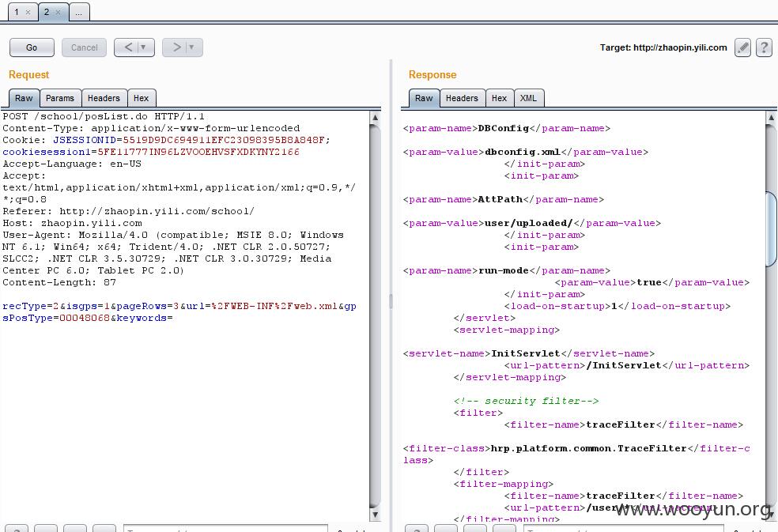Select the Request Raw tab
Viewport: 778px width, 532px height.
[x=24, y=98]
